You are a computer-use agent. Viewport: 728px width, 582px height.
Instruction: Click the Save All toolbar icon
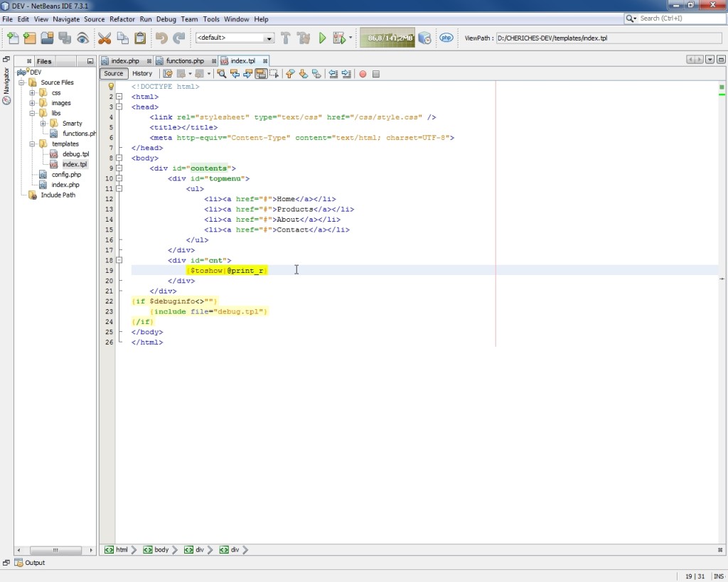click(x=65, y=38)
